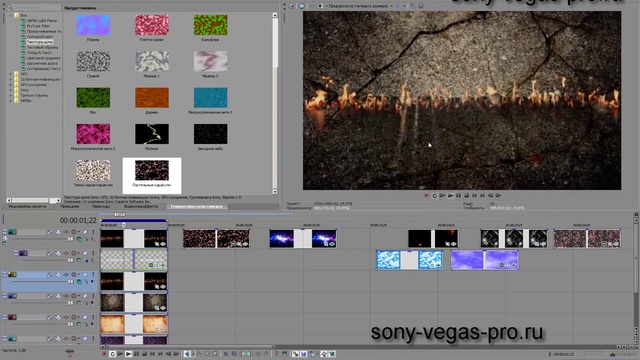This screenshot has width=640, height=360.
Task: Step to next frame in timeline transport
Action: (x=176, y=354)
